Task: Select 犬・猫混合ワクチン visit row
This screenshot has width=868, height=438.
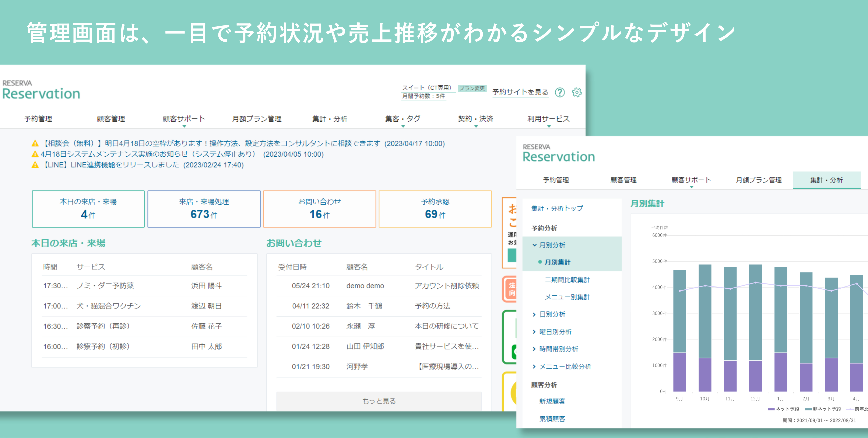Action: pyautogui.click(x=144, y=306)
